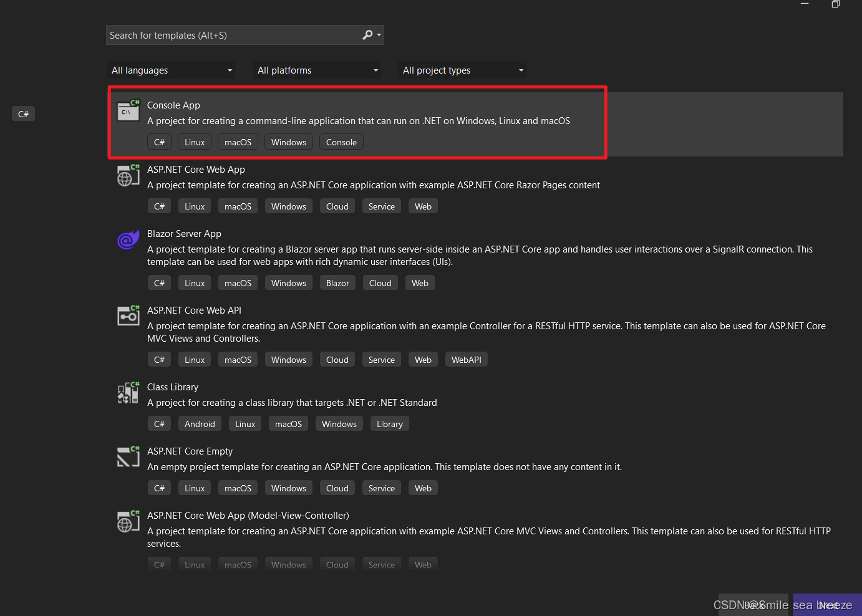Click the Console tag under Console App
Viewport: 862px width, 616px height.
[341, 142]
